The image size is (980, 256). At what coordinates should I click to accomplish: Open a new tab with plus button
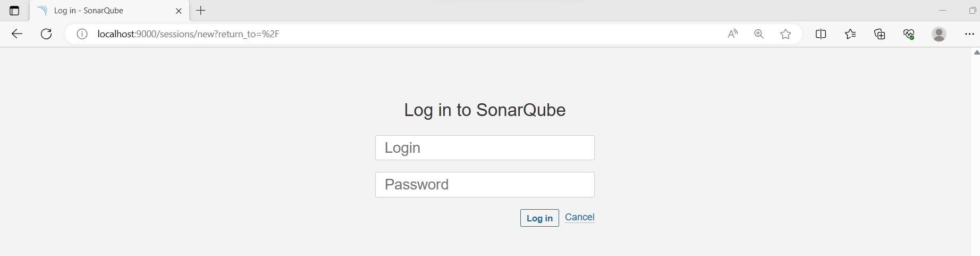pos(201,10)
